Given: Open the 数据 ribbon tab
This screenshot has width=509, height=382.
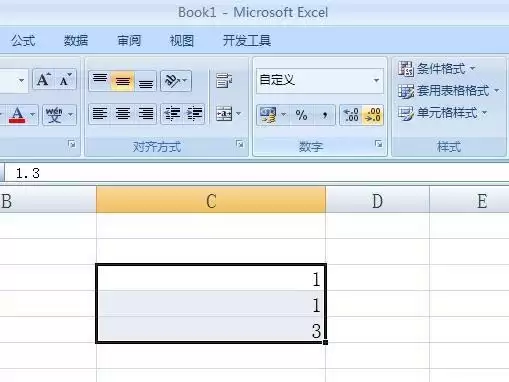Looking at the screenshot, I should [76, 41].
